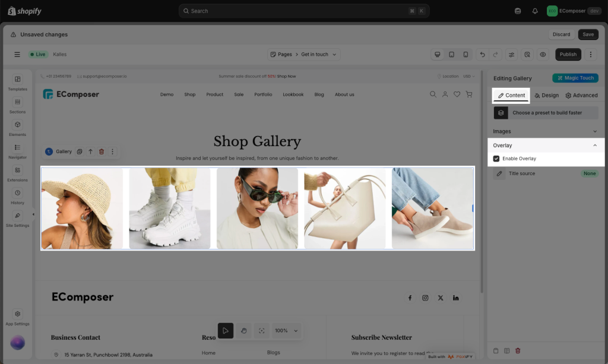
Task: Duplicate the Gallery element
Action: coord(80,151)
